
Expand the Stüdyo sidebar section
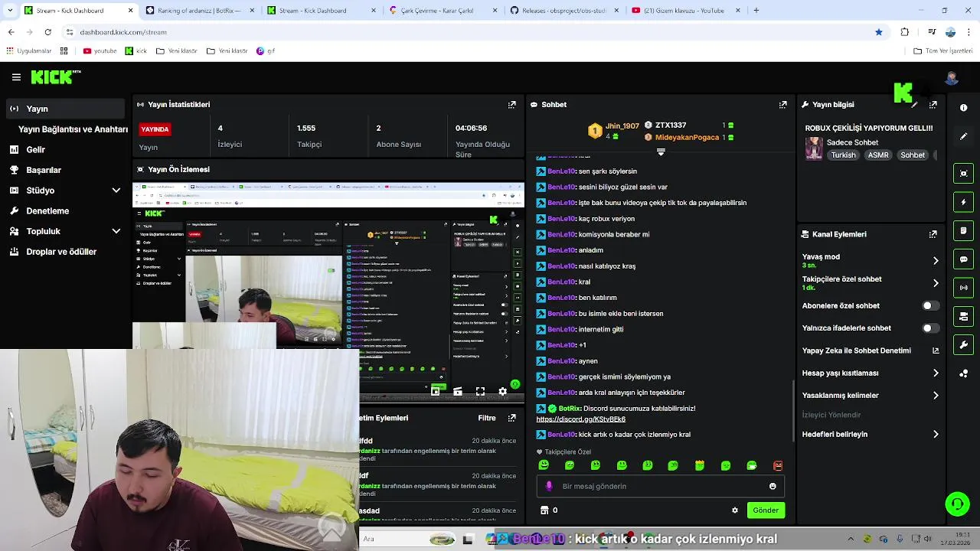pyautogui.click(x=116, y=191)
